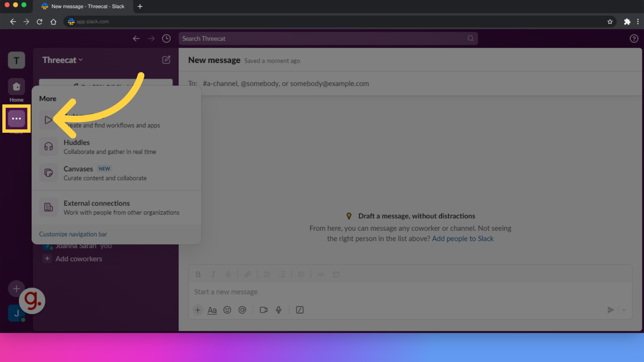Open the emoji picker
The width and height of the screenshot is (644, 362).
click(227, 310)
